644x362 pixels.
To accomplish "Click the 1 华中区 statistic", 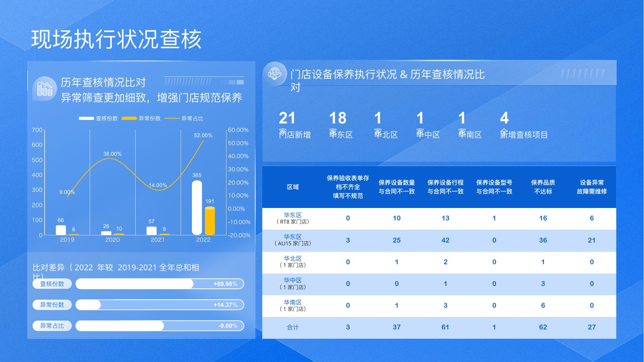I will tap(428, 125).
